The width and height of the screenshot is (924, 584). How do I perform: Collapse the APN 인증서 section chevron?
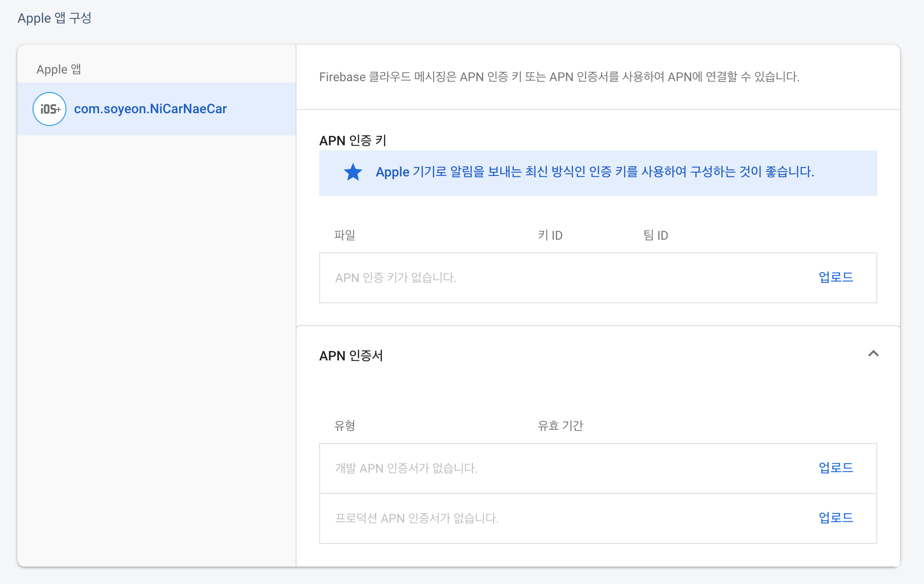873,354
